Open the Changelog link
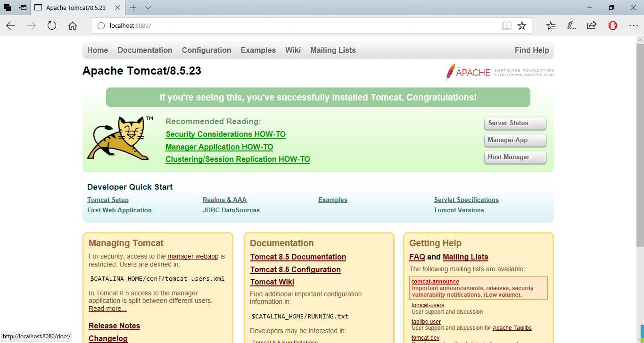The height and width of the screenshot is (343, 644). 108,338
